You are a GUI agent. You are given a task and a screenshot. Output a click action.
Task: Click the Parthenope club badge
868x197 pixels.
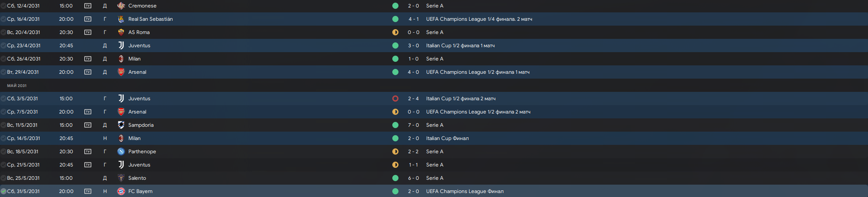click(121, 152)
